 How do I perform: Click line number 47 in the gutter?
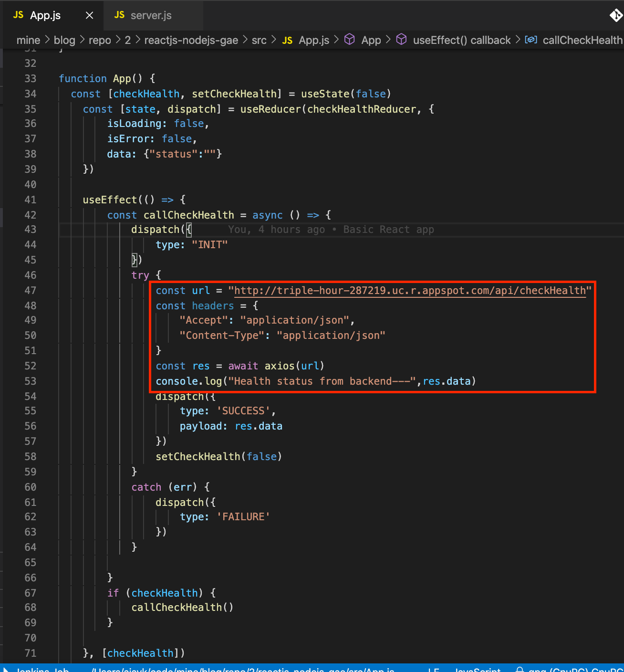point(30,290)
